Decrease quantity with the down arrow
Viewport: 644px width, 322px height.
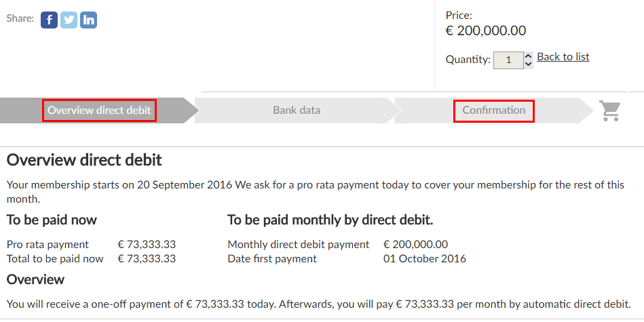pyautogui.click(x=529, y=64)
